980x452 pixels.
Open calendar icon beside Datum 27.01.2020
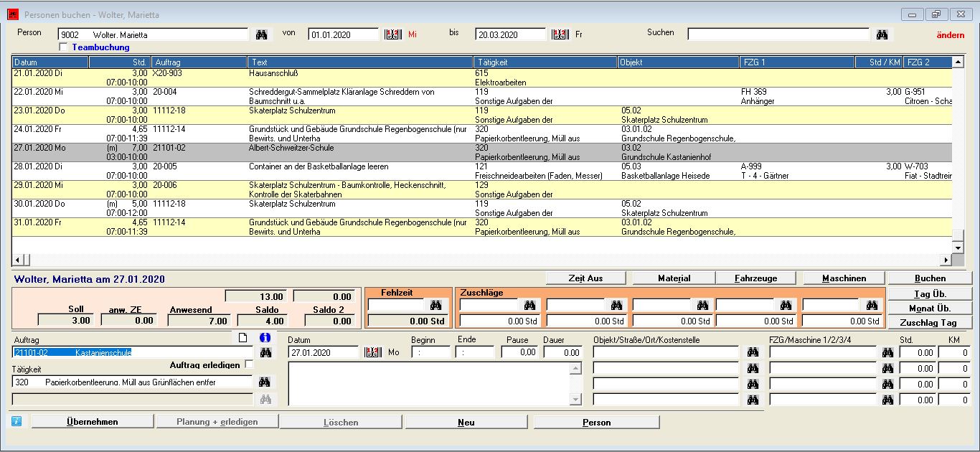[x=372, y=352]
